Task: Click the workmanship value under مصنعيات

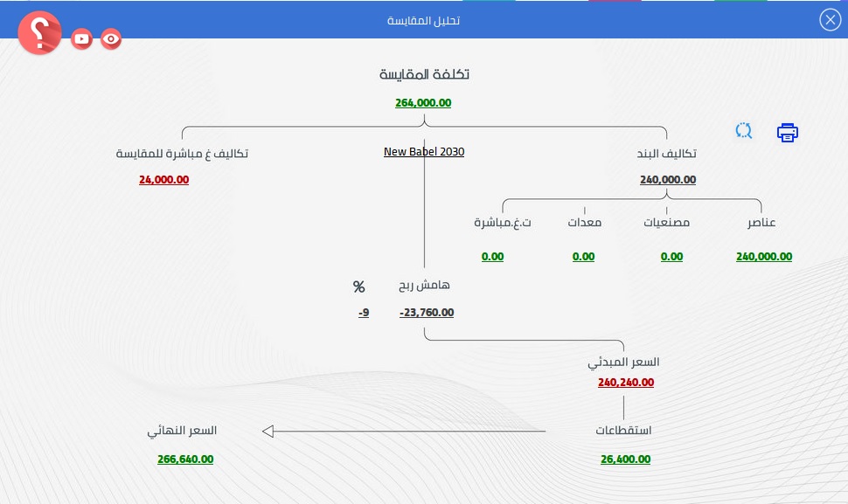Action: (671, 257)
